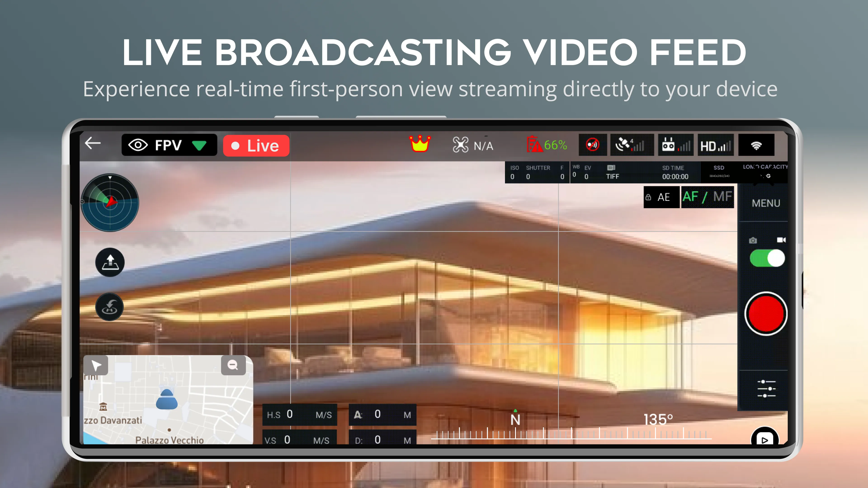Image resolution: width=868 pixels, height=488 pixels.
Task: Tap the record button to start recording
Action: (x=765, y=314)
